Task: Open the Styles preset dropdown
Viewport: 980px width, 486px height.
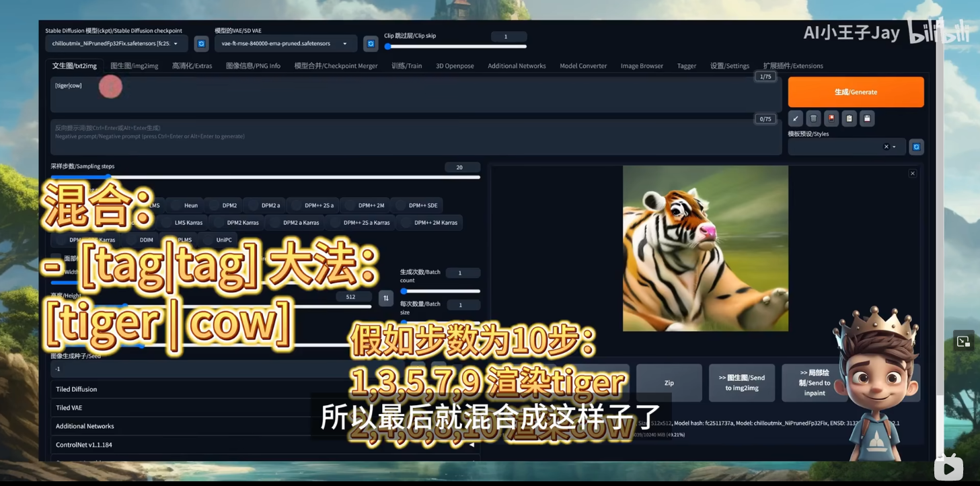Action: coord(846,147)
